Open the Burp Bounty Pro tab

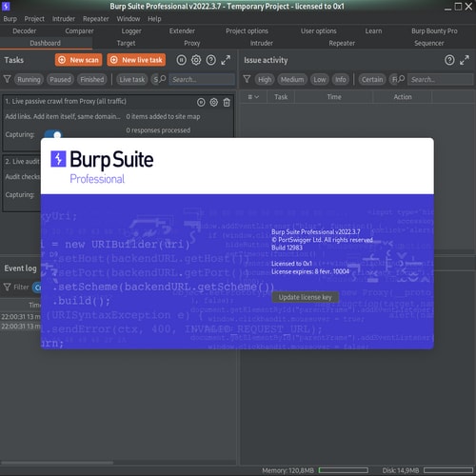[x=434, y=30]
